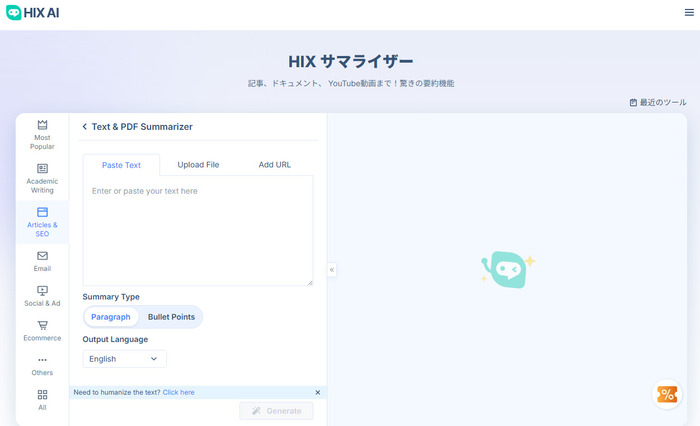Focus the paste text input area

tap(198, 230)
